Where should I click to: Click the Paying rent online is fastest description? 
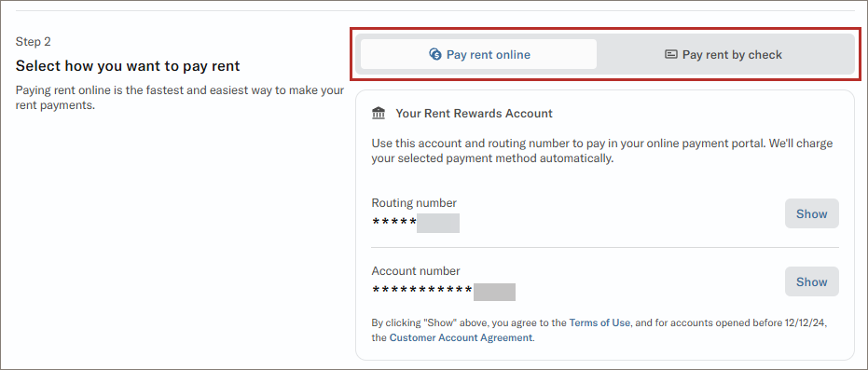tap(180, 97)
